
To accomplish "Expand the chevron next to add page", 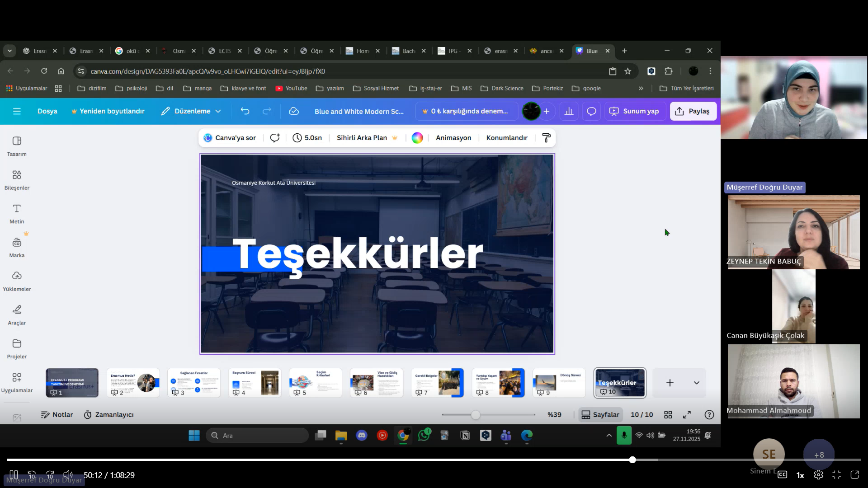I will [697, 383].
